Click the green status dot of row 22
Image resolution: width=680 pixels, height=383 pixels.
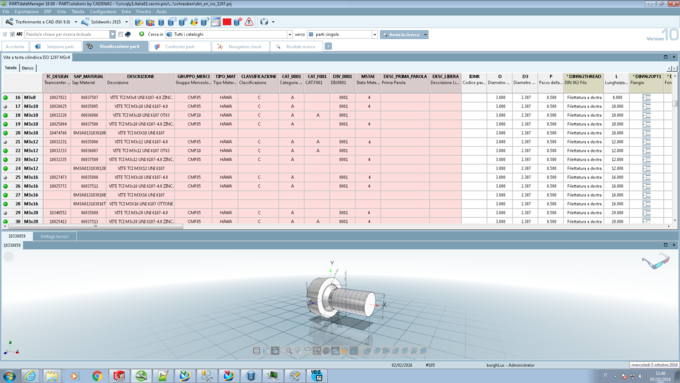pos(6,151)
